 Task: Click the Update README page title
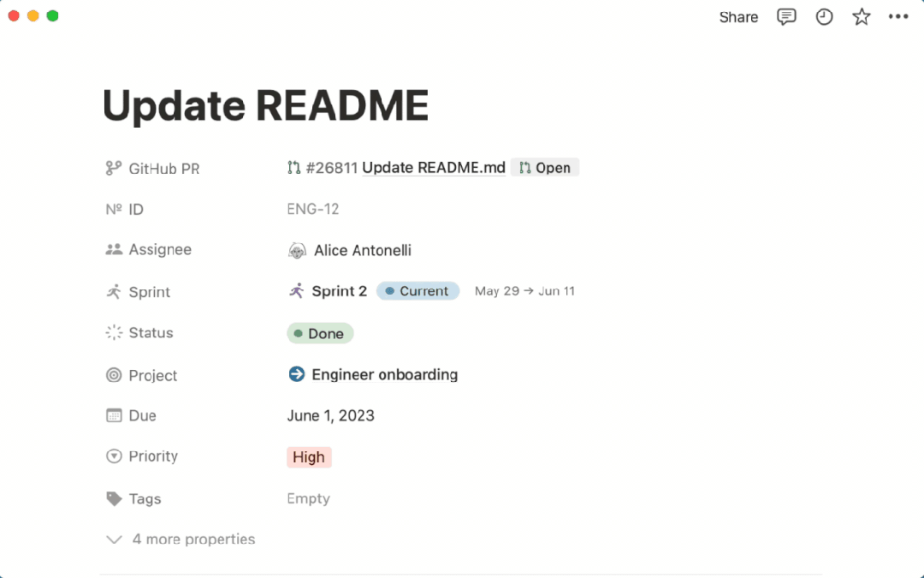click(x=265, y=106)
